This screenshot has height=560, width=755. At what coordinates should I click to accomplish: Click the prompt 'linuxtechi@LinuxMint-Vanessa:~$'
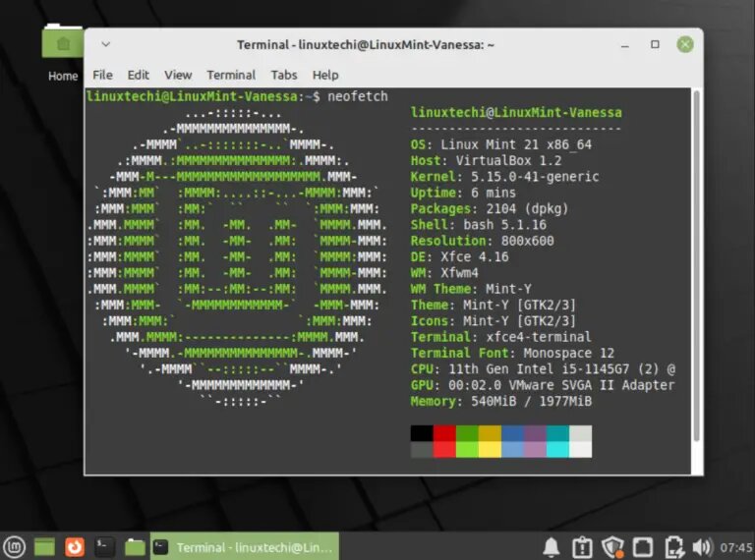(203, 96)
